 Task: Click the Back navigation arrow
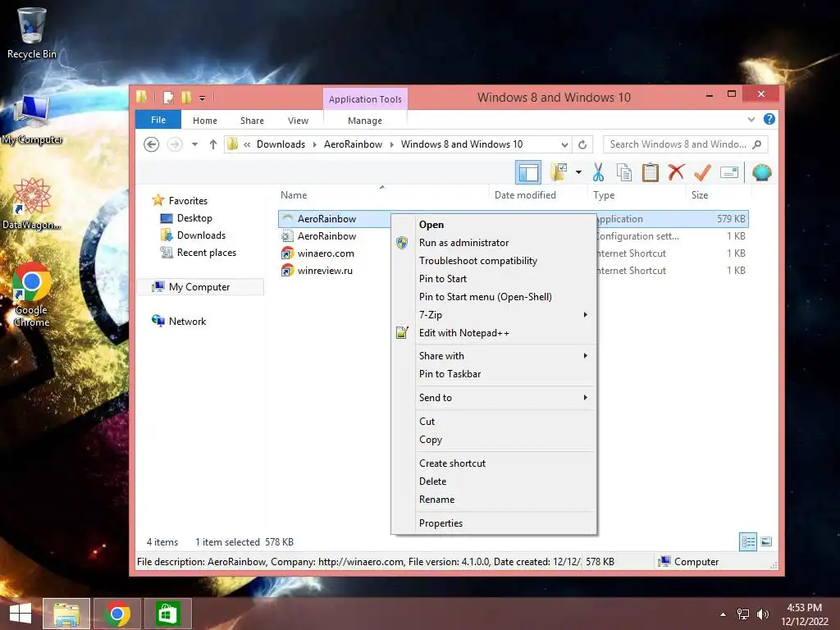[x=152, y=144]
